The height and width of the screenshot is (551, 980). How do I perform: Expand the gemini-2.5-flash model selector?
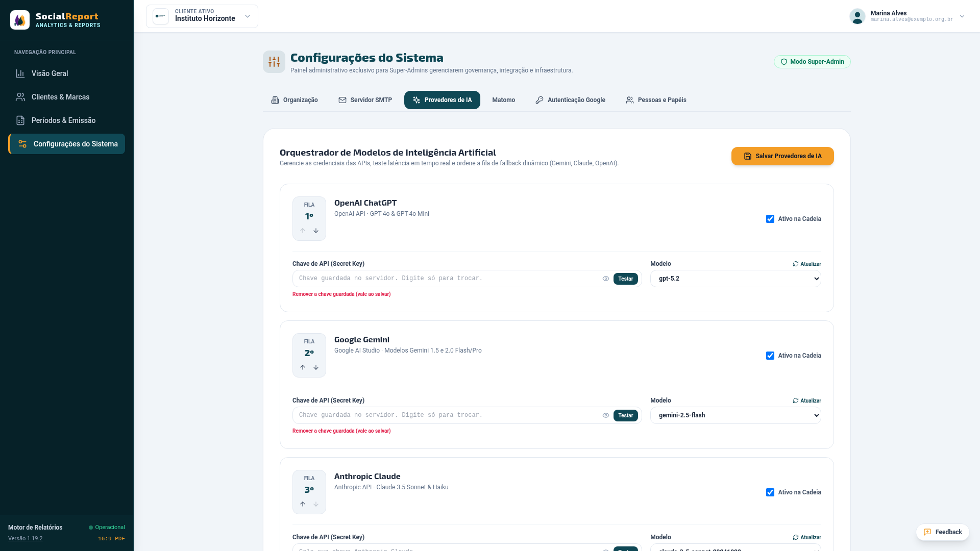[x=736, y=415]
